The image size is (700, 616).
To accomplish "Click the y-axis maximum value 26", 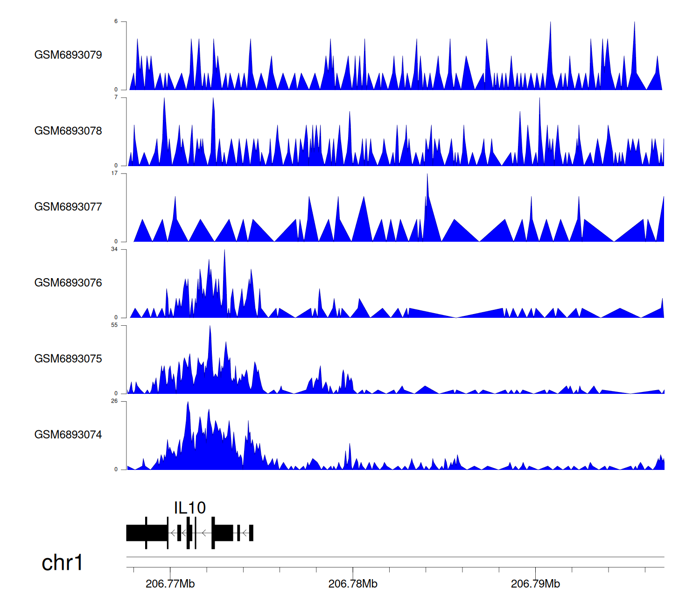I will [x=114, y=401].
